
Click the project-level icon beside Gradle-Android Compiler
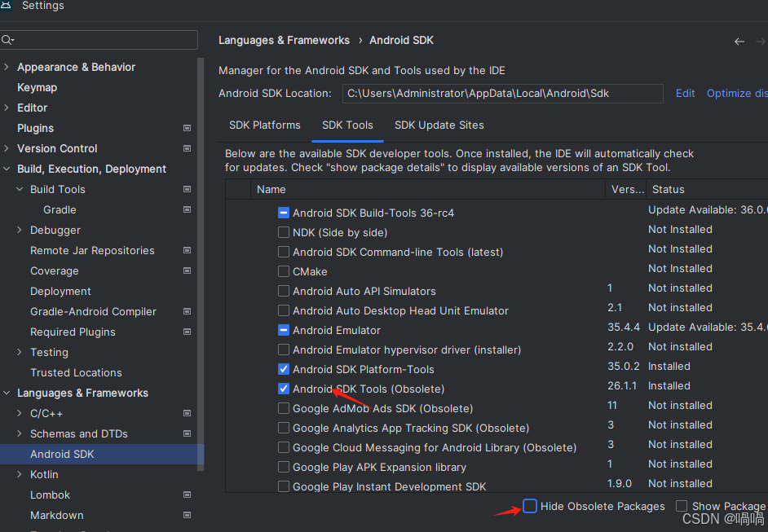(187, 311)
